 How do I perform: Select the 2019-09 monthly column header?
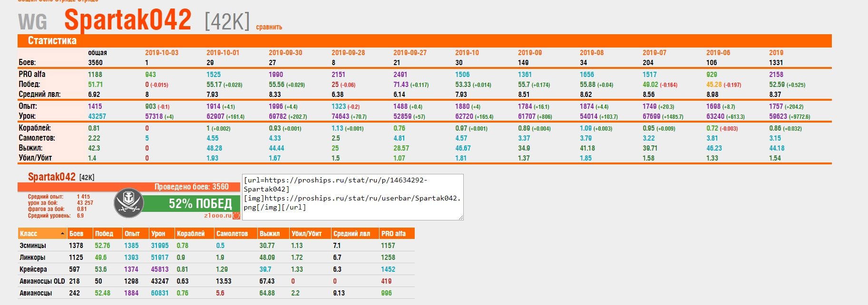pos(530,53)
